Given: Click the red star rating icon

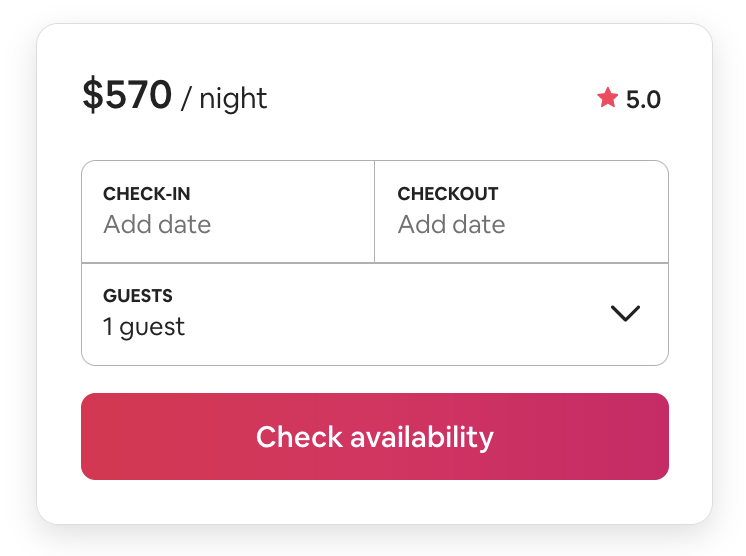Looking at the screenshot, I should pos(607,98).
